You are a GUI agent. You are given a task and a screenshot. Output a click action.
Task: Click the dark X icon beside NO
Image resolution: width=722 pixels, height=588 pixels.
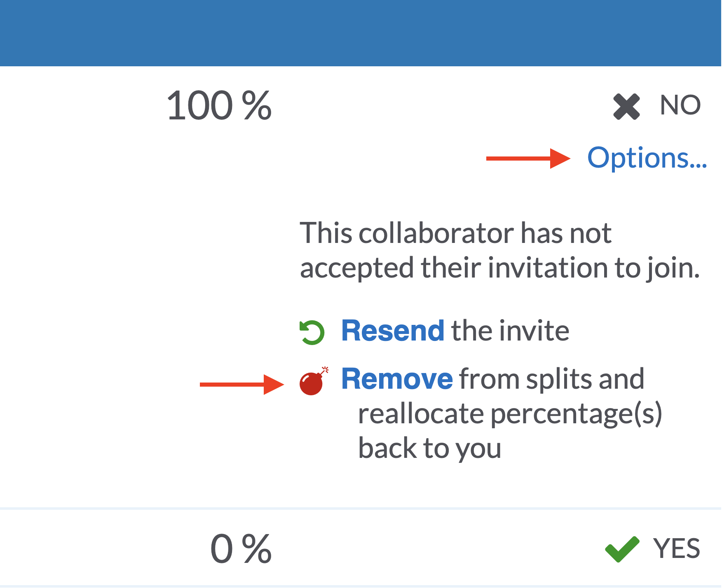click(x=626, y=107)
